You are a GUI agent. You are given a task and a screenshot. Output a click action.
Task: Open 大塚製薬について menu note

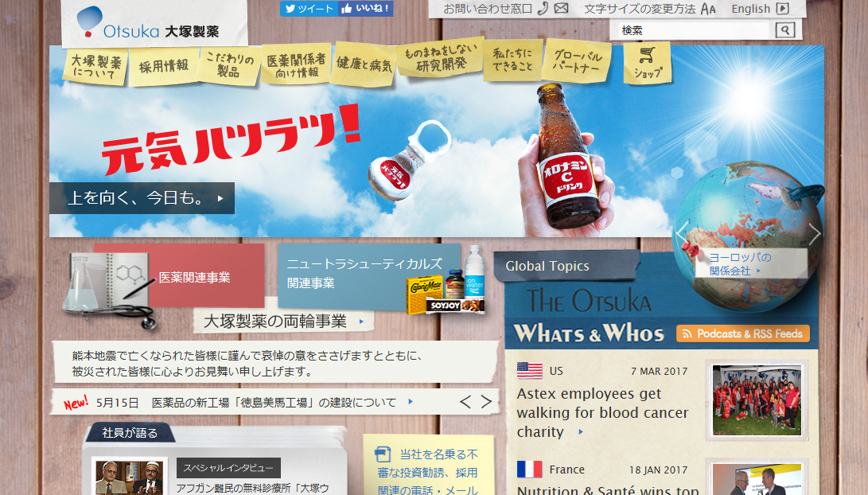tap(95, 66)
